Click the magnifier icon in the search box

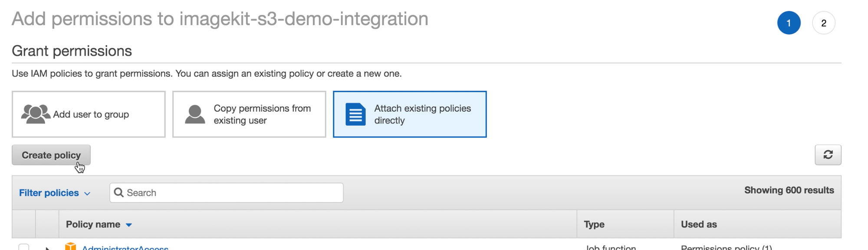[118, 193]
